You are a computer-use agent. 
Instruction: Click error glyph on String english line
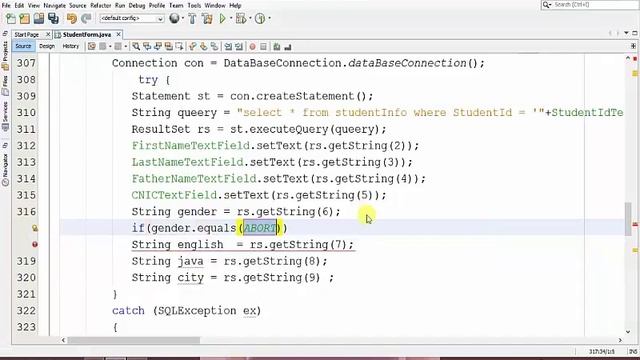(35, 244)
